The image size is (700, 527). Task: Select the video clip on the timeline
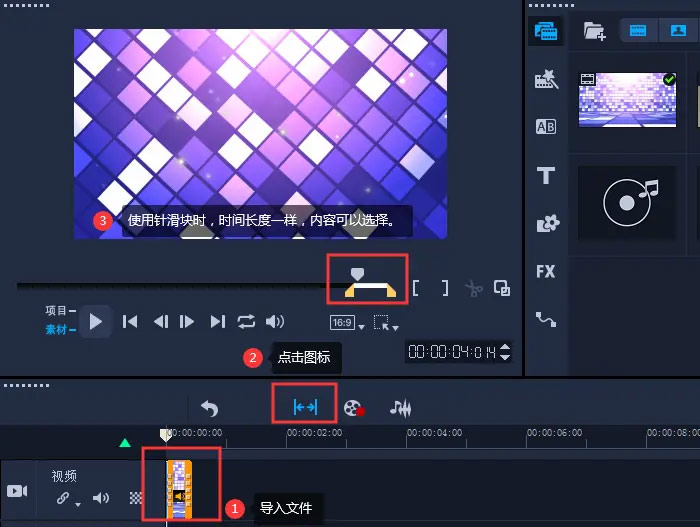click(179, 490)
